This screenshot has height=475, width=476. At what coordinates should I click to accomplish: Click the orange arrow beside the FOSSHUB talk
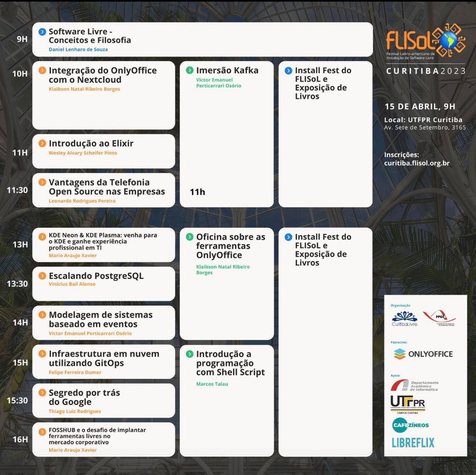42,431
